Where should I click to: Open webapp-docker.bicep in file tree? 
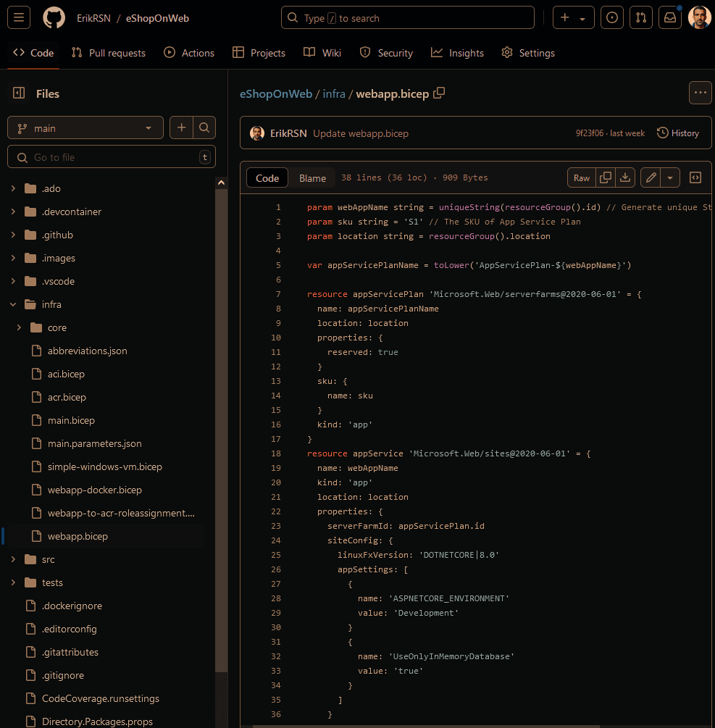click(x=95, y=490)
